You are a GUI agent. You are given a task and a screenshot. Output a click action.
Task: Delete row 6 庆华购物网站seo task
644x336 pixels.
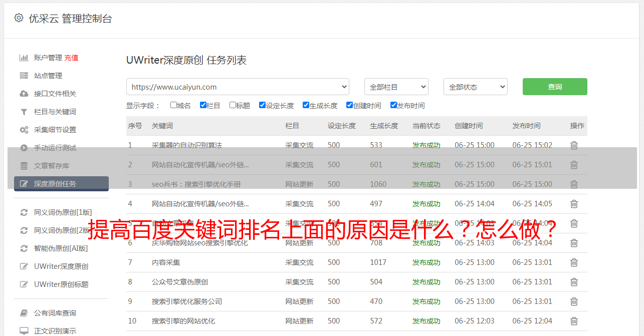(x=574, y=243)
